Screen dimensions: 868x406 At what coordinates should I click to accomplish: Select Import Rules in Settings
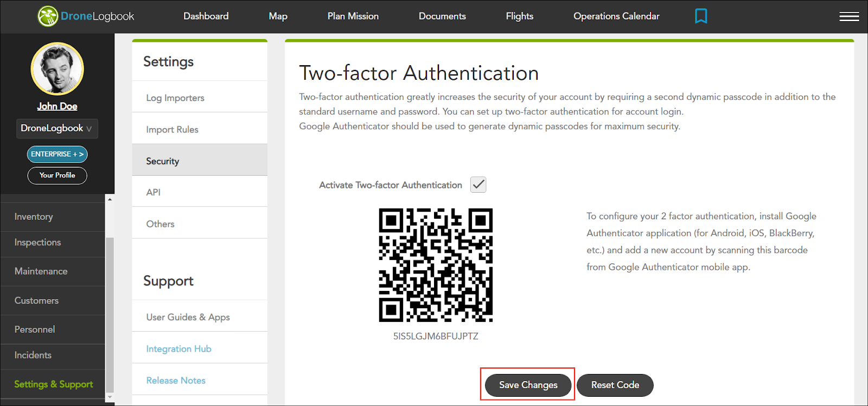pos(200,129)
